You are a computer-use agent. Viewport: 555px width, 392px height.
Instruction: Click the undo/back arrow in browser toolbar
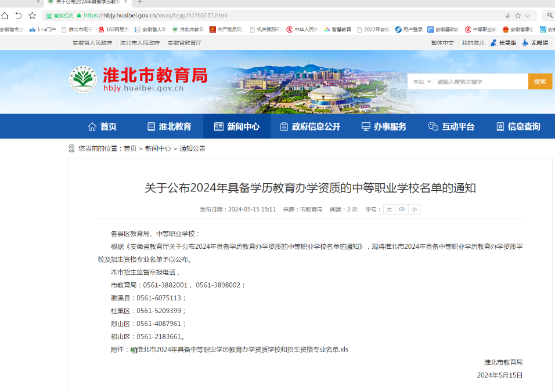pos(19,16)
